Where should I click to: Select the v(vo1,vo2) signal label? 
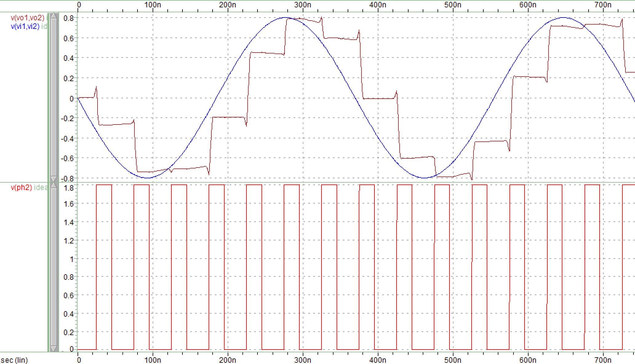click(x=27, y=18)
